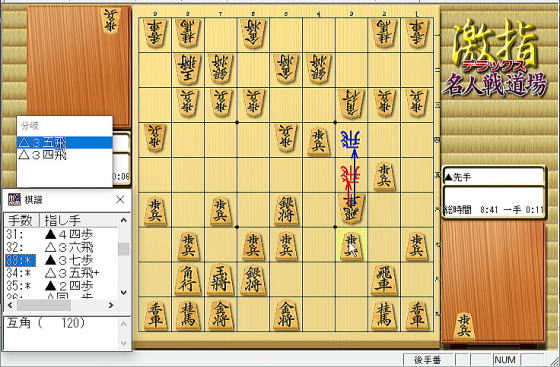Click the bishop piece on 8八
Screen dimensions: 560x367
pyautogui.click(x=188, y=280)
